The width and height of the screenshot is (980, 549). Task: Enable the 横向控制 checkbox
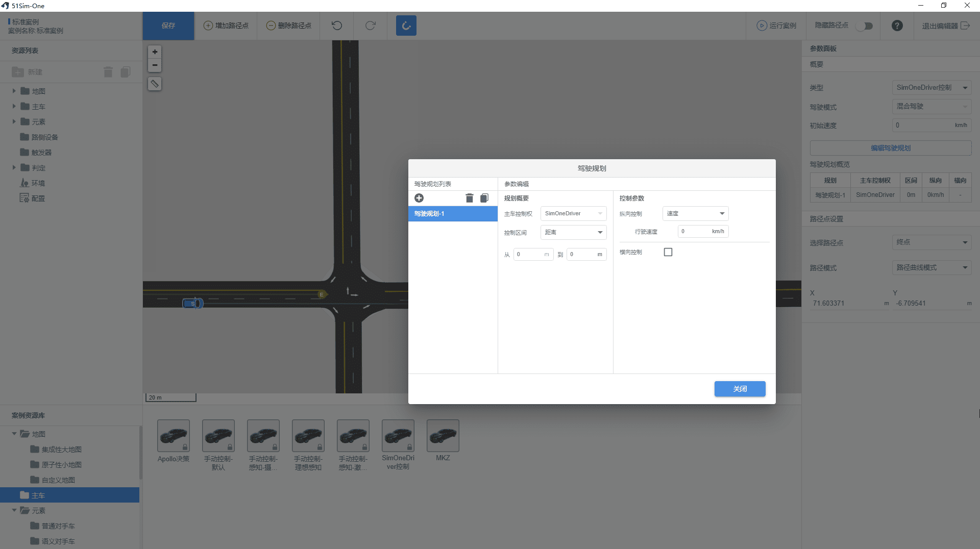[668, 252]
